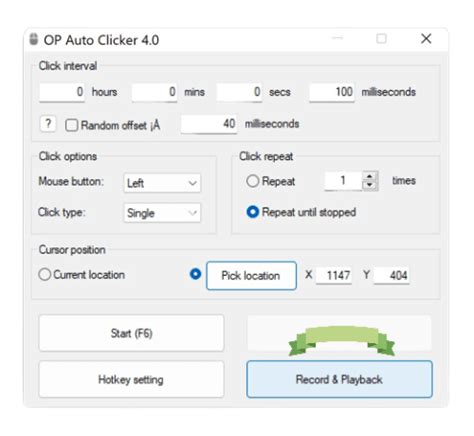Focus the secs input field
The image size is (474, 436).
point(239,92)
